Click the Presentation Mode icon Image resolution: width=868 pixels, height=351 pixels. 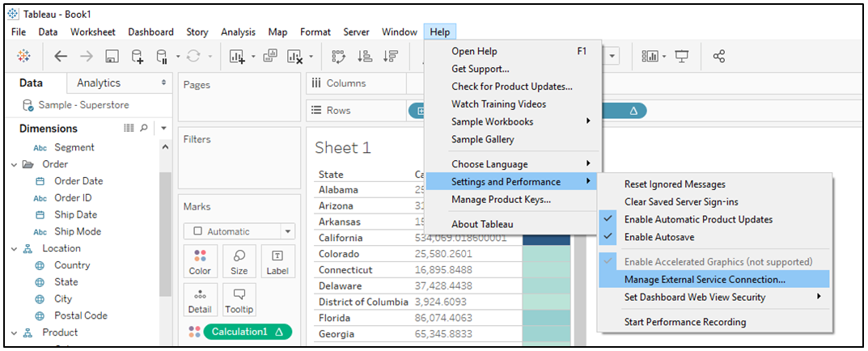tap(682, 57)
